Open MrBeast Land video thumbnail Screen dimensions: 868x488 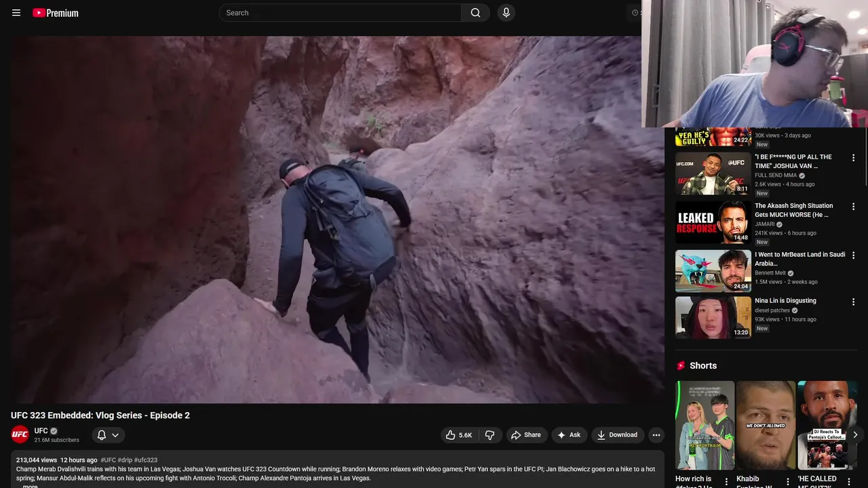pyautogui.click(x=713, y=271)
